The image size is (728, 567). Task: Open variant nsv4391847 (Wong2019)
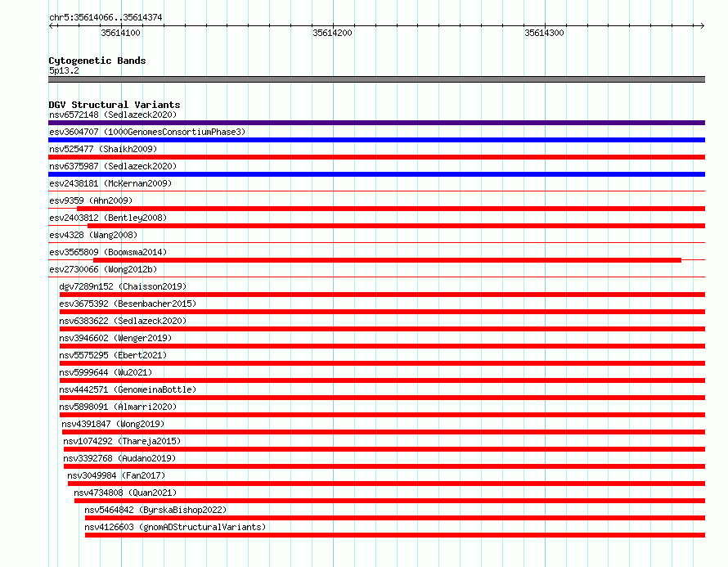(113, 424)
